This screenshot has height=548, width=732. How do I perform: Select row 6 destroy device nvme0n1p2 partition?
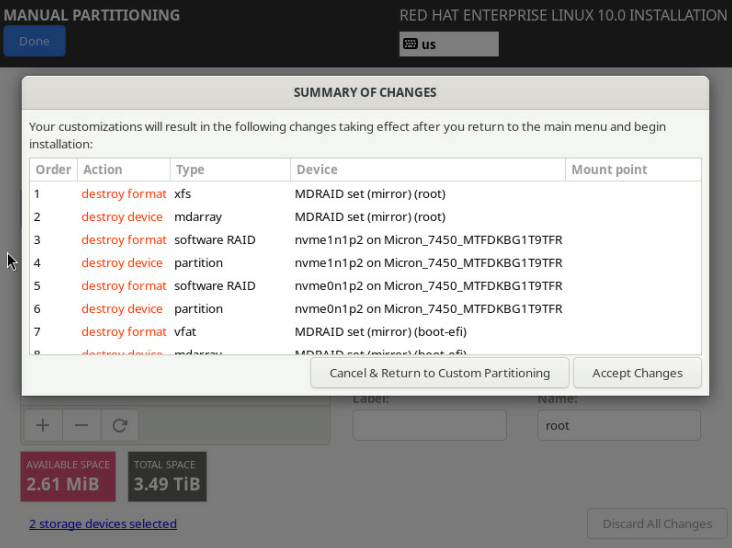[300, 309]
